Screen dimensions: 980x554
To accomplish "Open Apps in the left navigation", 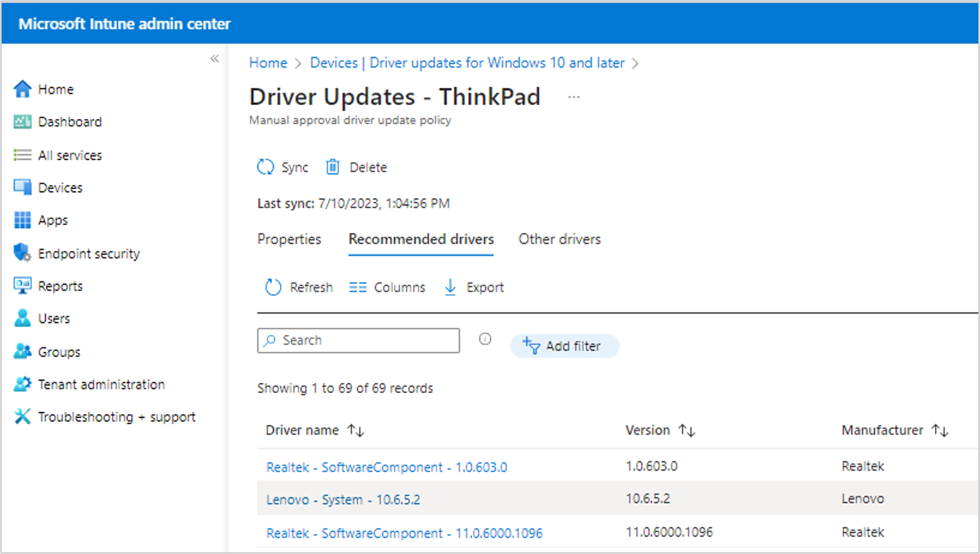I will tap(53, 220).
